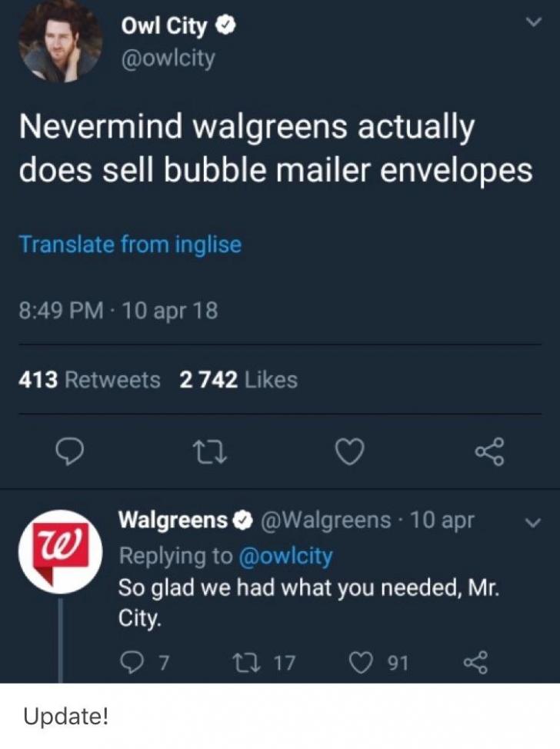Click the Walgreens account name

[173, 521]
